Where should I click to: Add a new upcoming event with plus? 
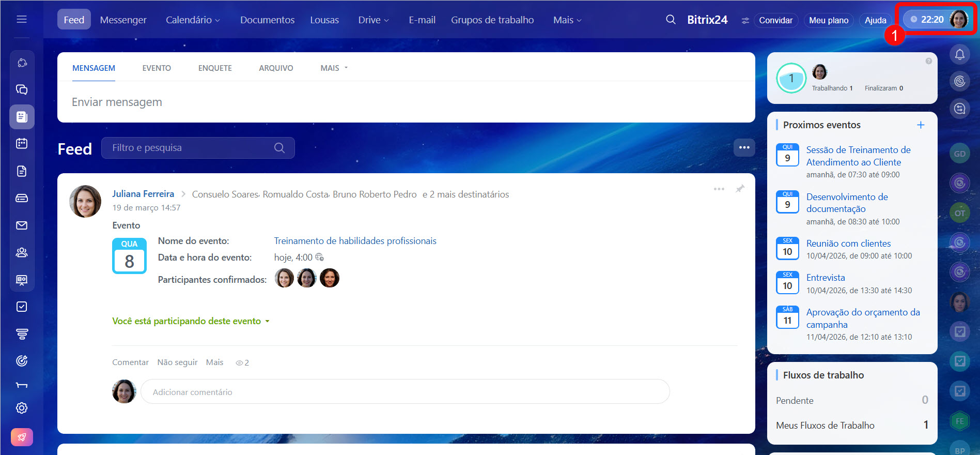pos(920,125)
